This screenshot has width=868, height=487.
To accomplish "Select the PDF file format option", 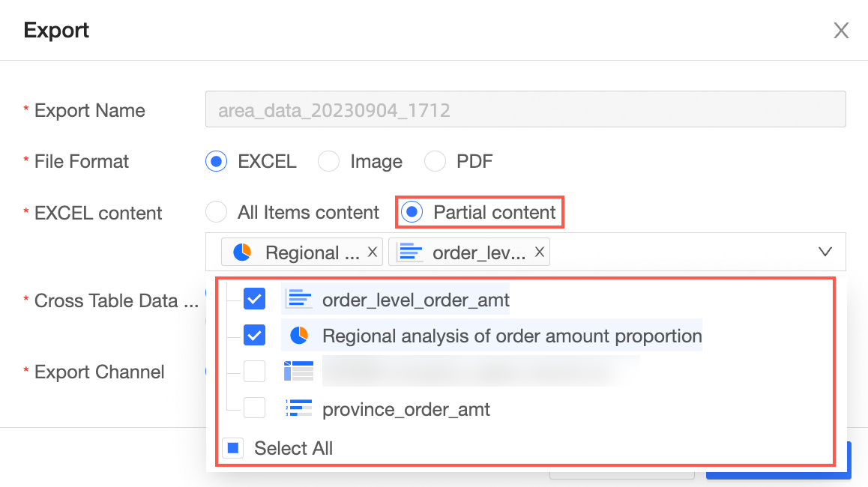I will (435, 162).
